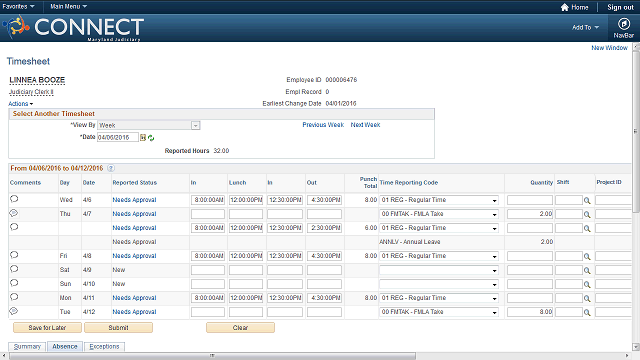Click the Home house icon
Viewport: 640px width, 360px height.
[564, 7]
